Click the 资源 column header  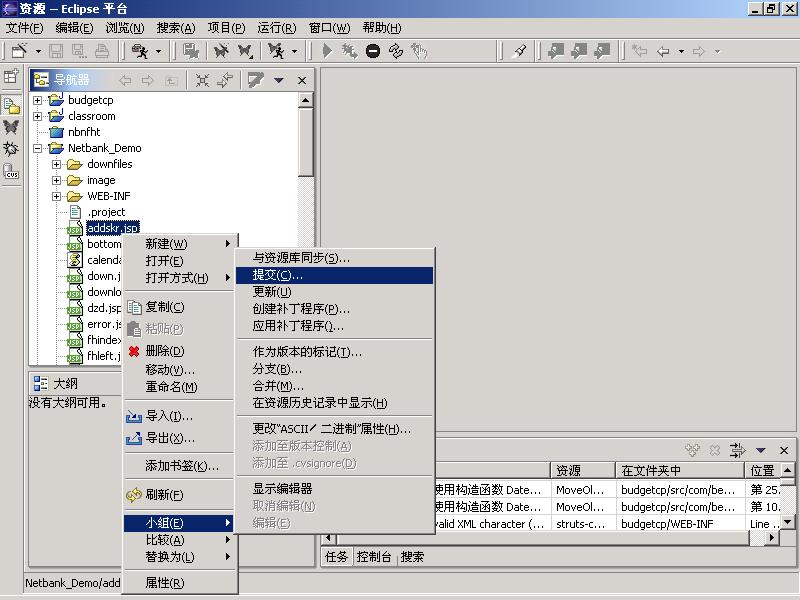(583, 470)
